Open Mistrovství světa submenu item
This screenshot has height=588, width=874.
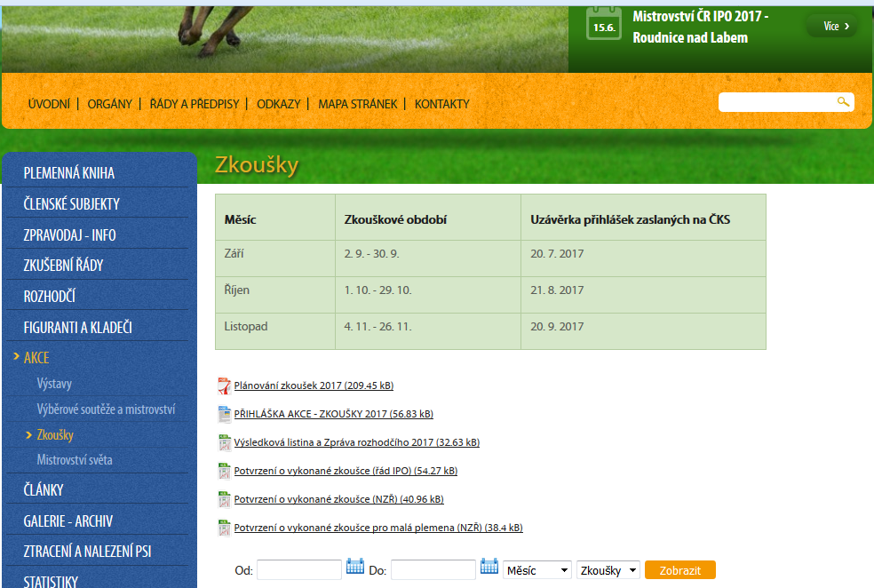(75, 460)
